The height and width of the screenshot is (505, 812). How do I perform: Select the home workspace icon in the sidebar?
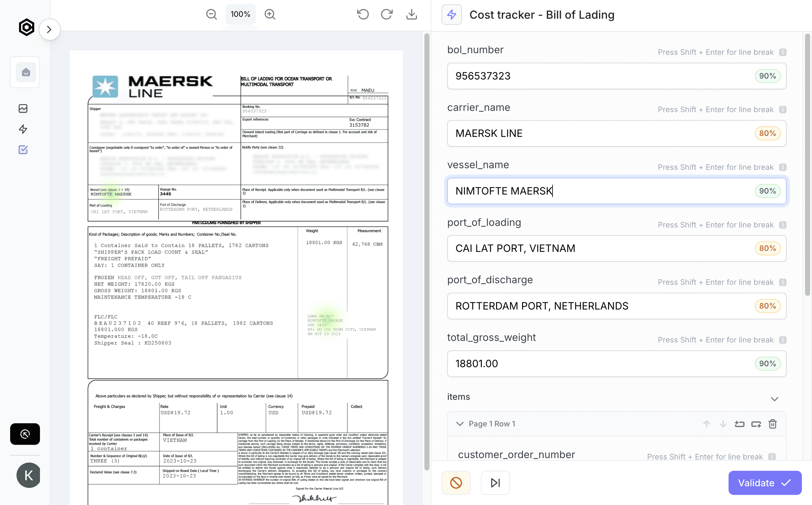(x=25, y=72)
